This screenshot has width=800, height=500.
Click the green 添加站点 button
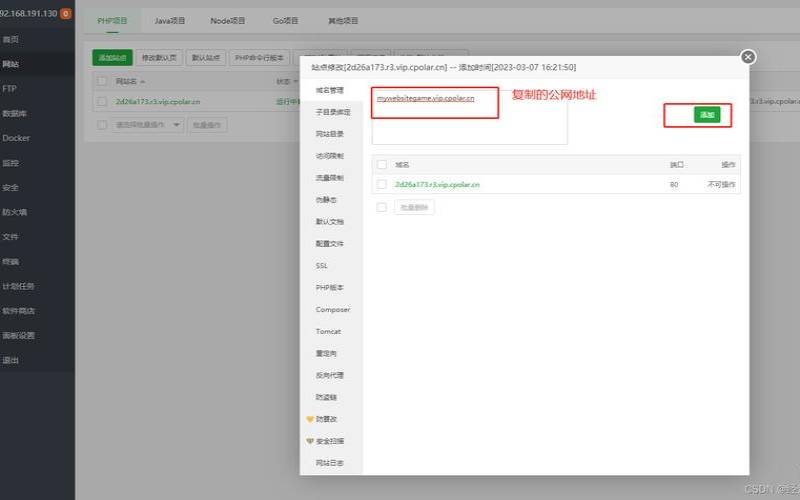(112, 59)
